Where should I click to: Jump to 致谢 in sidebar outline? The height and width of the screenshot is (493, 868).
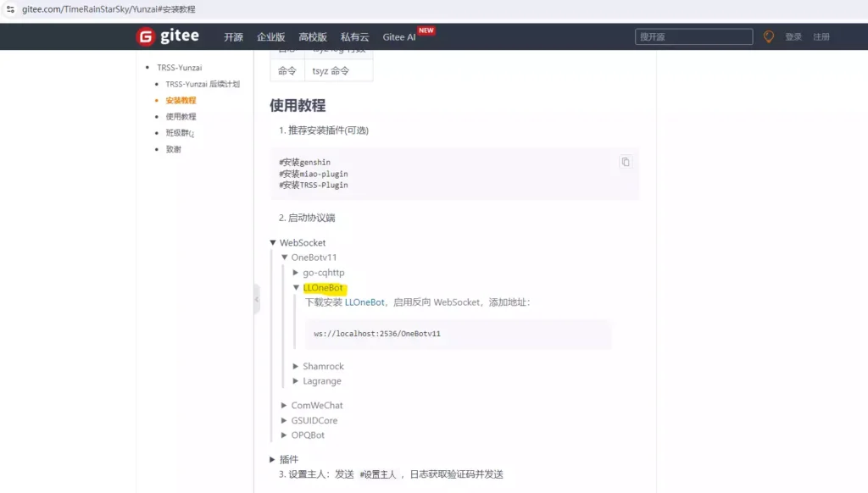173,149
